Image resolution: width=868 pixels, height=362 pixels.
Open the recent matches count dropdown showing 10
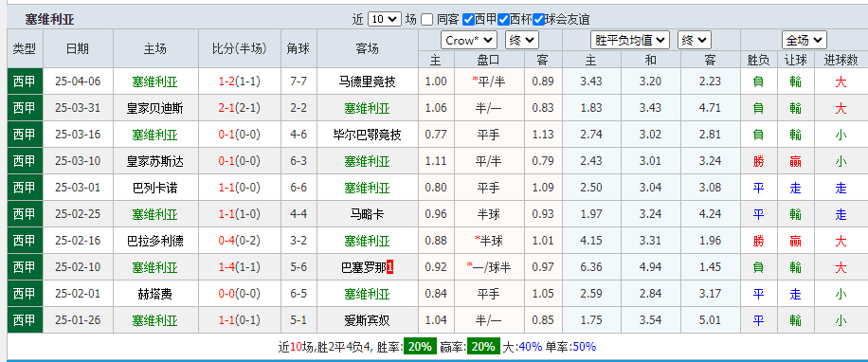384,19
